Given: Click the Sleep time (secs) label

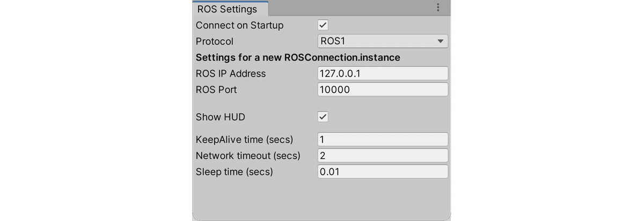Looking at the screenshot, I should (235, 172).
